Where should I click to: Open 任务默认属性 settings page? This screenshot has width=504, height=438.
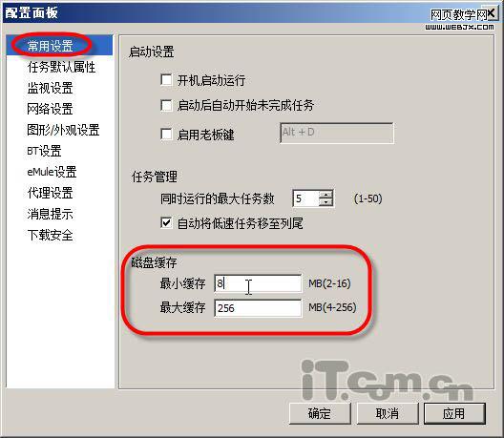pyautogui.click(x=61, y=67)
